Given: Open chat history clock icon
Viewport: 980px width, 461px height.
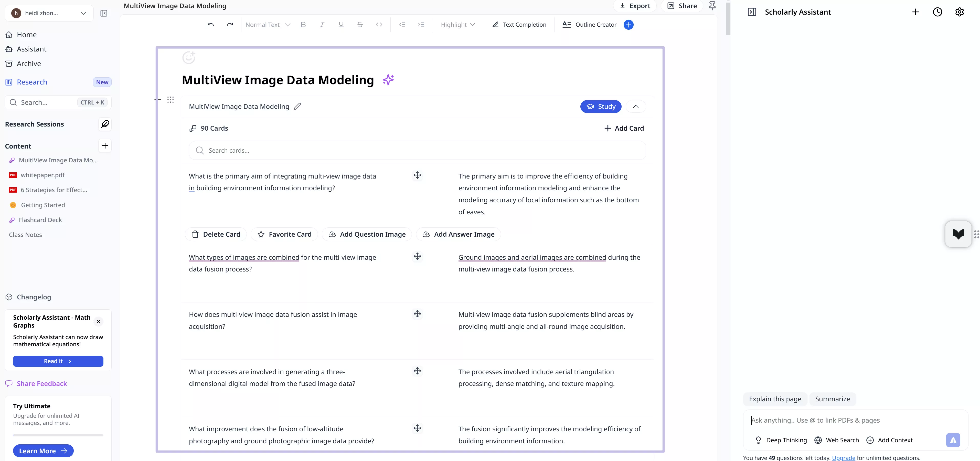Looking at the screenshot, I should point(938,12).
